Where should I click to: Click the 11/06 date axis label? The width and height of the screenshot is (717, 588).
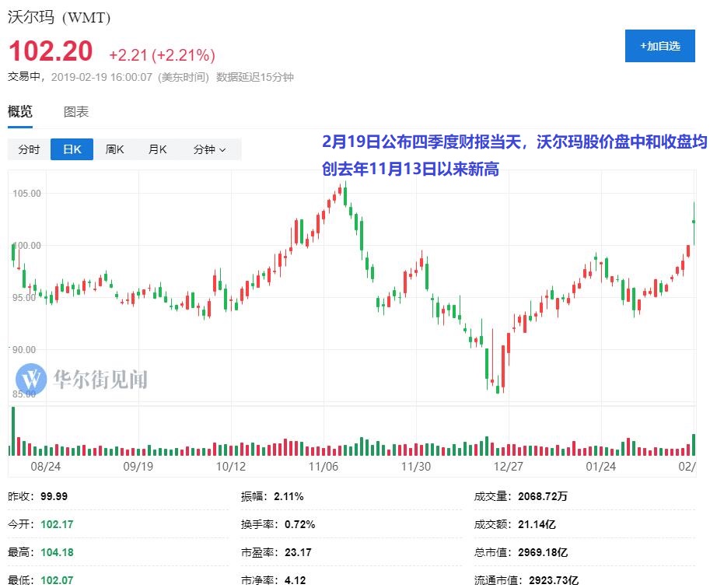(x=323, y=467)
